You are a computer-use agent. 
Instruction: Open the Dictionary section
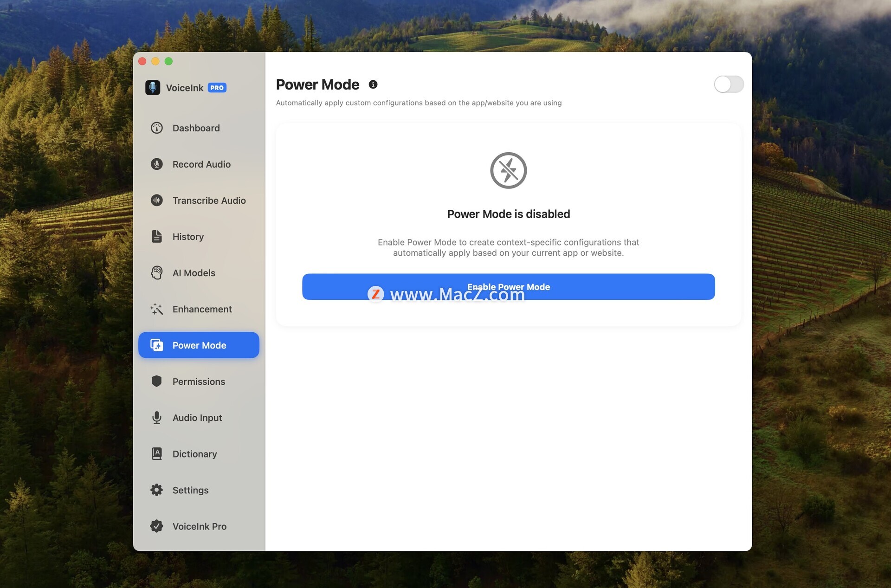pyautogui.click(x=199, y=454)
